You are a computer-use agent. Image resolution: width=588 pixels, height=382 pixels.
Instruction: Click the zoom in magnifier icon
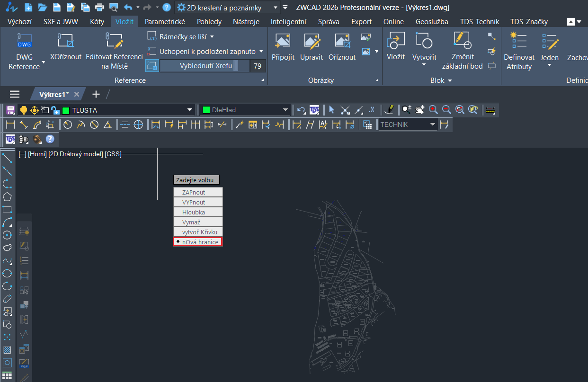point(433,110)
